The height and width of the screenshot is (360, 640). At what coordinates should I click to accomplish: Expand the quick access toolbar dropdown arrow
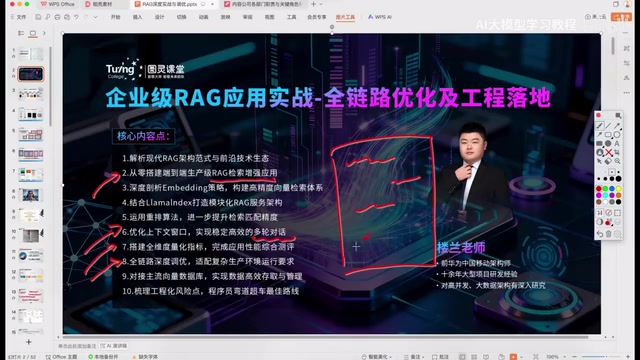click(96, 17)
